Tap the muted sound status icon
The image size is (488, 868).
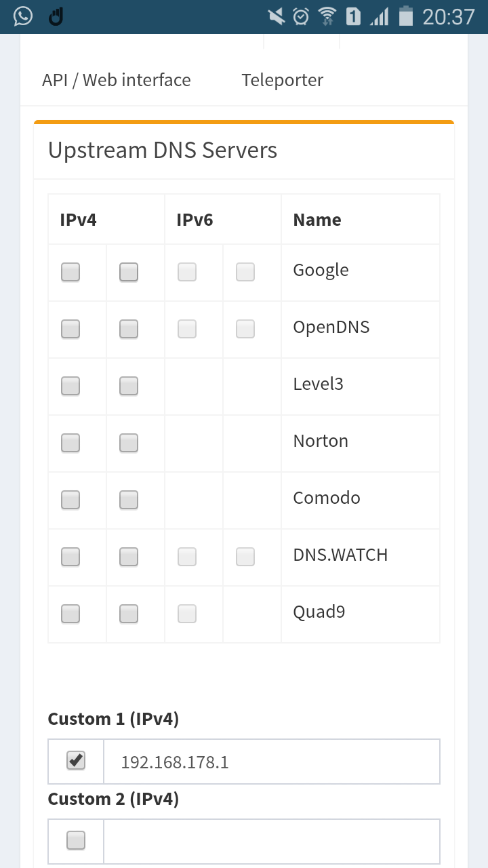click(x=276, y=16)
